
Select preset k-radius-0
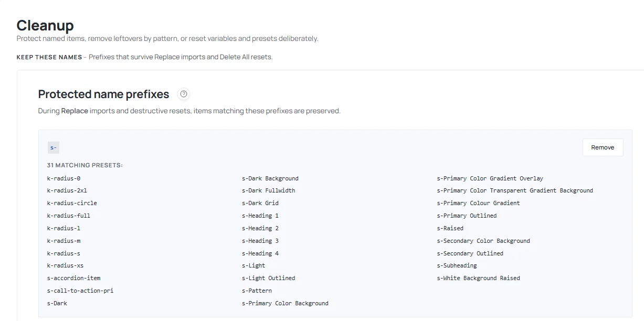pyautogui.click(x=64, y=178)
